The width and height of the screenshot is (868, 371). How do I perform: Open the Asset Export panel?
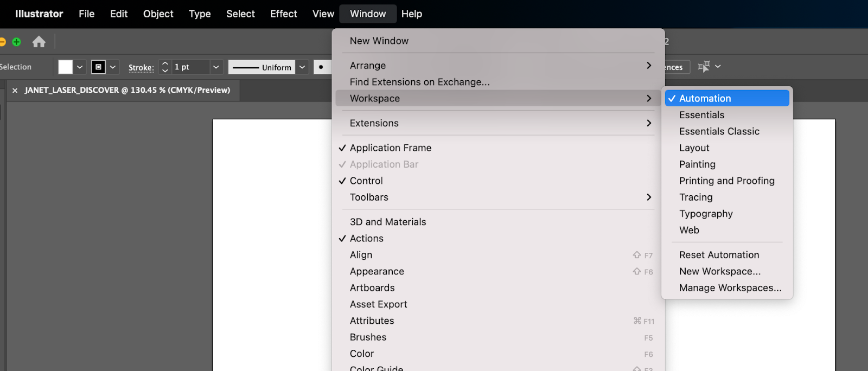coord(498,304)
